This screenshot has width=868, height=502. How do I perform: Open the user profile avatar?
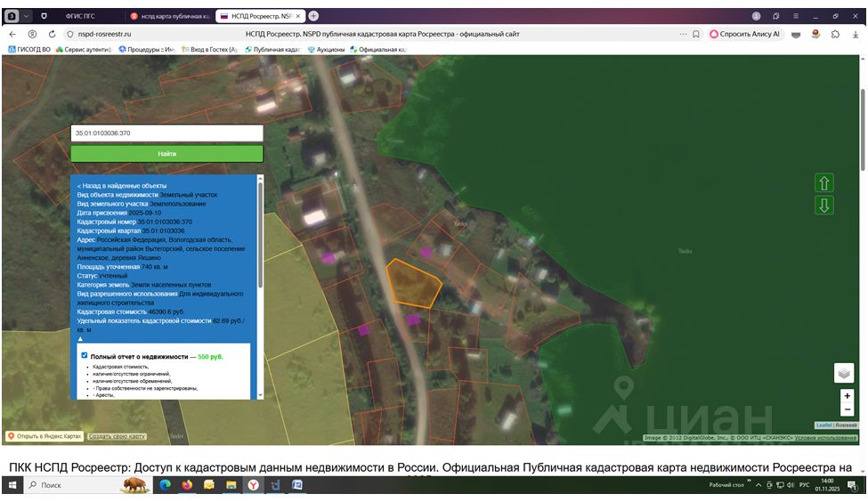coord(756,16)
